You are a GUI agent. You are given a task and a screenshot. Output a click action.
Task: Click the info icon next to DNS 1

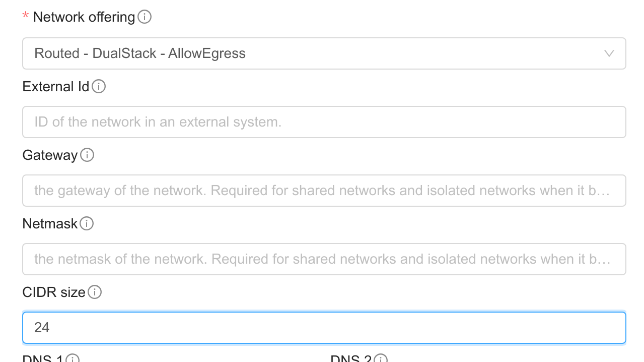point(72,359)
